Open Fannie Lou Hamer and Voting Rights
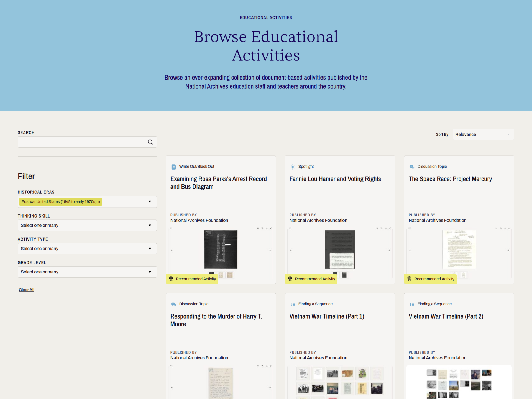532x399 pixels. [335, 179]
